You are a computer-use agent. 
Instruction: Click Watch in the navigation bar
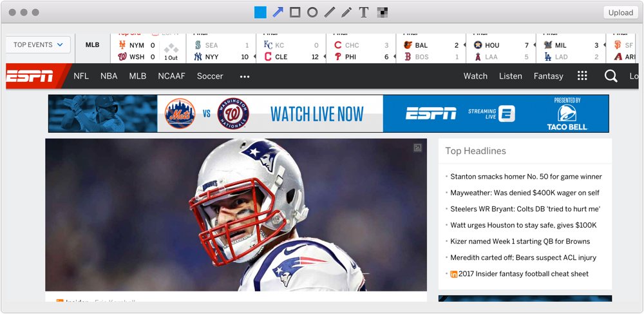476,76
